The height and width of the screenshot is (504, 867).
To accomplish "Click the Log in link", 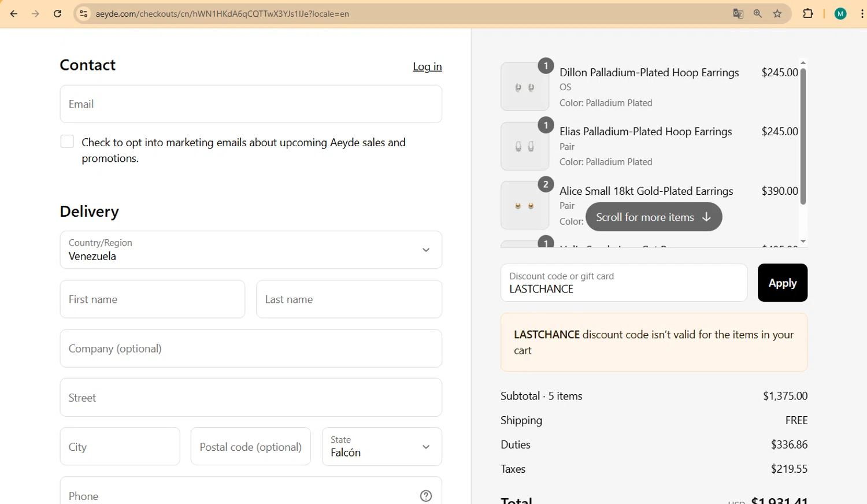I will (x=427, y=66).
